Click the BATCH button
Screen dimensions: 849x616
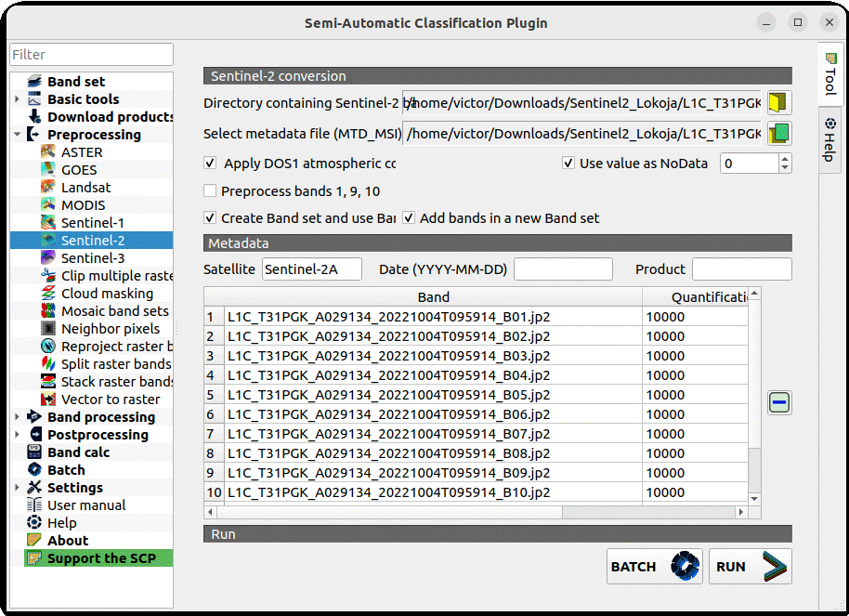655,566
